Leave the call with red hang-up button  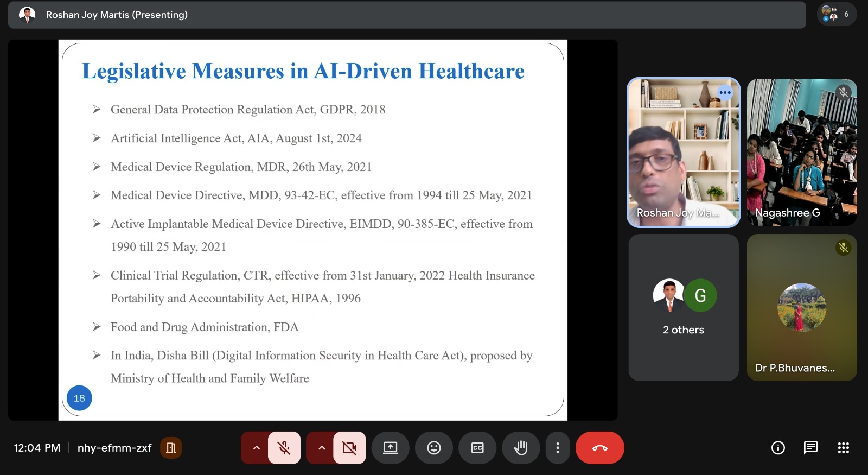tap(599, 448)
